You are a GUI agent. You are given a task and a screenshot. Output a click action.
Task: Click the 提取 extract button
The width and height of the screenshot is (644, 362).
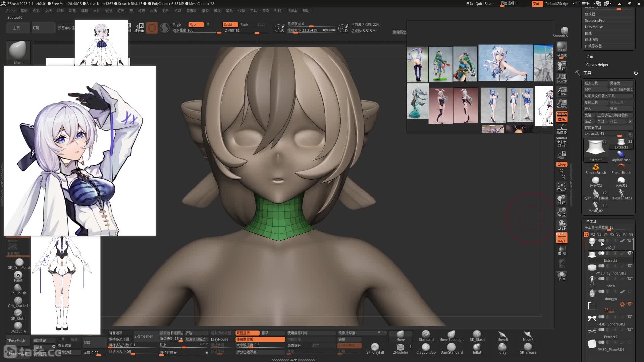[x=94, y=343]
